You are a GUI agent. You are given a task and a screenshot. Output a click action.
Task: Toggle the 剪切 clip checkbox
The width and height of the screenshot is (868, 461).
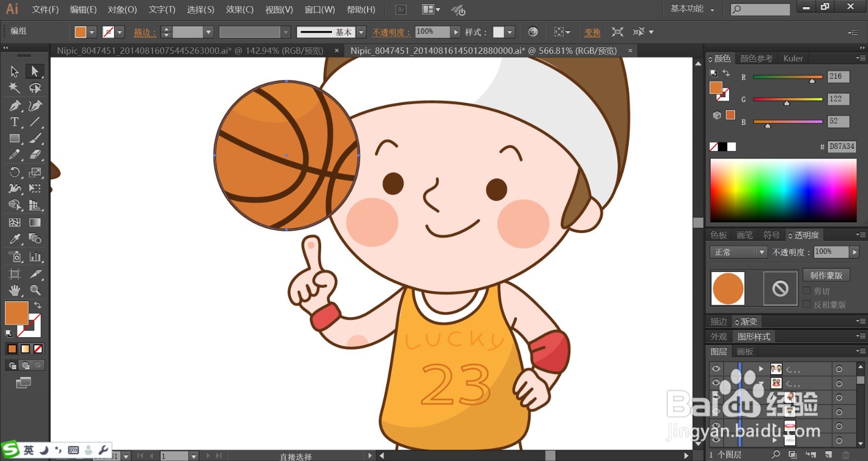(x=807, y=291)
